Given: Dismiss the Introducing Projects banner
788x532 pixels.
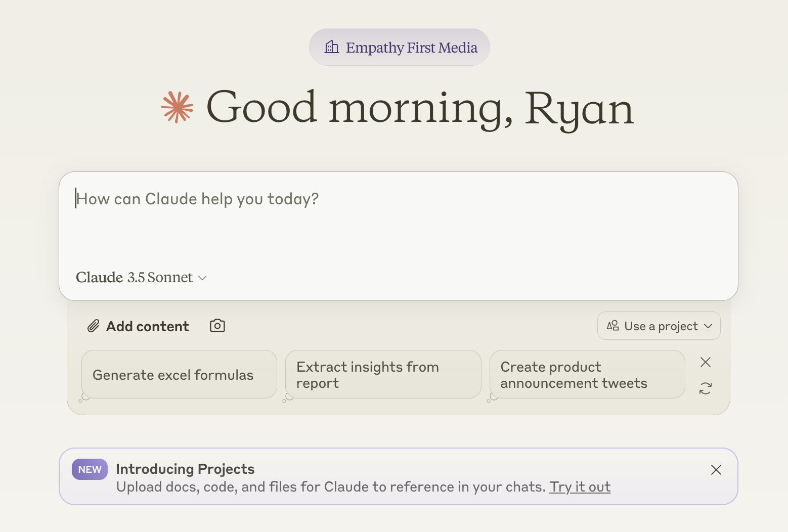Looking at the screenshot, I should pos(716,470).
